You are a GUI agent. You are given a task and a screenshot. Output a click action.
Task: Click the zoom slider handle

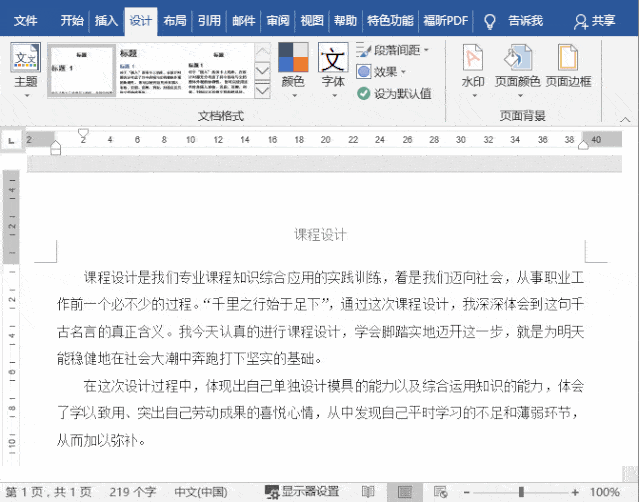click(x=521, y=492)
